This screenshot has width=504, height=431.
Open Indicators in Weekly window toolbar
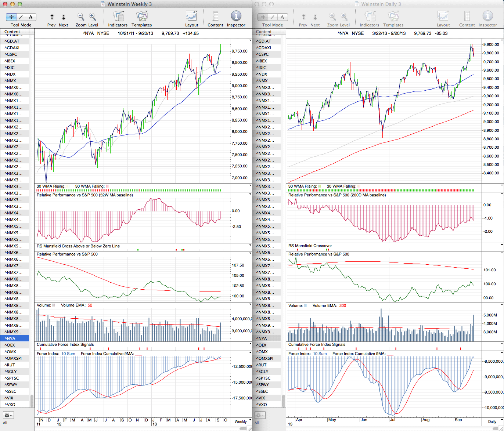118,17
